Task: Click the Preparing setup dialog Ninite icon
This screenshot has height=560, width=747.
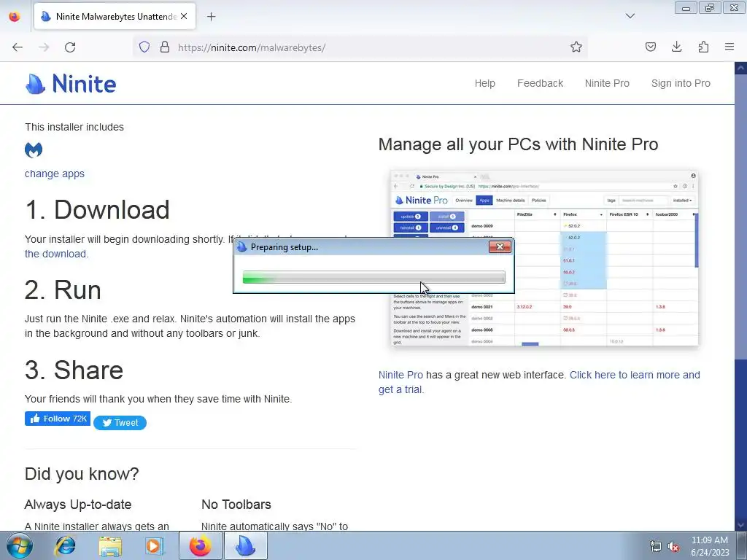Action: [x=242, y=246]
